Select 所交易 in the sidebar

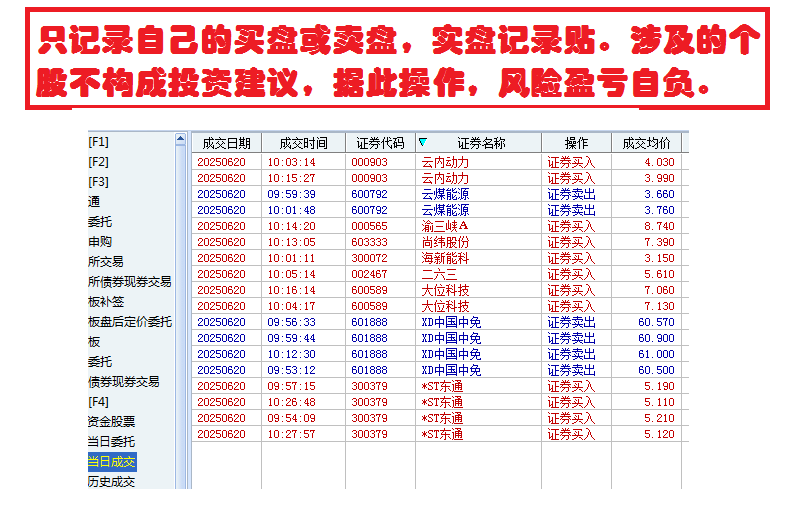click(x=106, y=262)
